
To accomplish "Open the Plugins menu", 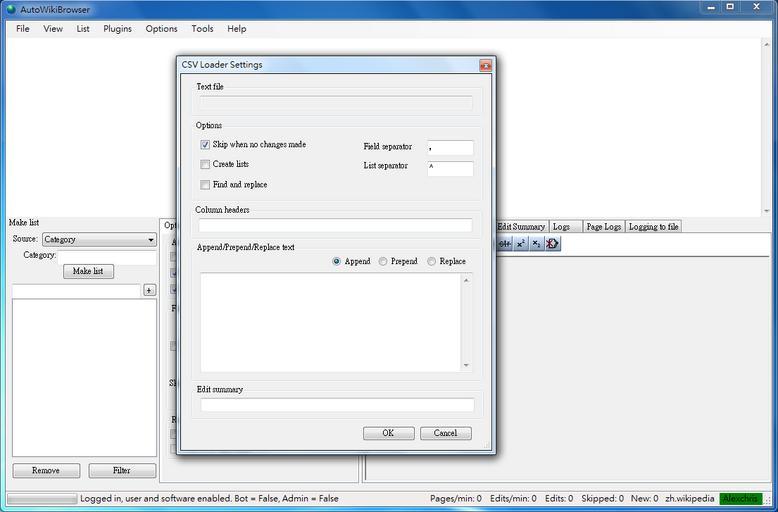I will 117,29.
